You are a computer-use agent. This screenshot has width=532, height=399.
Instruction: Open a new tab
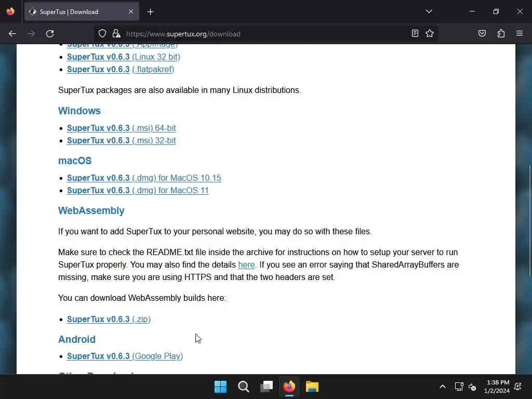point(151,12)
